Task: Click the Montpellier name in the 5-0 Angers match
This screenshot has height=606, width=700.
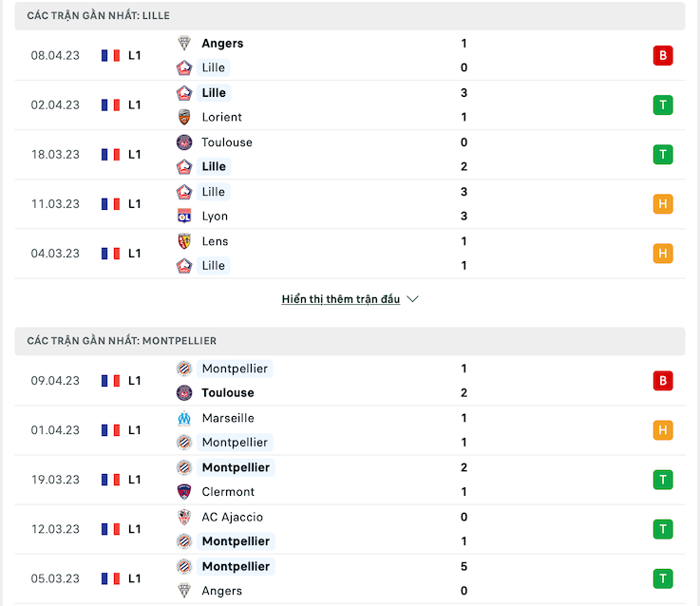Action: click(236, 566)
